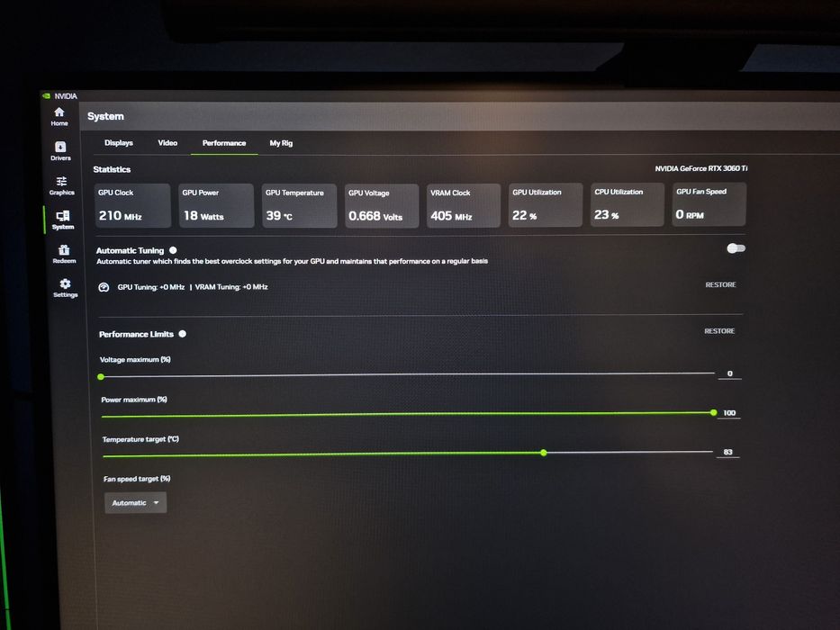Click the Temperature target slider handle

coord(543,453)
